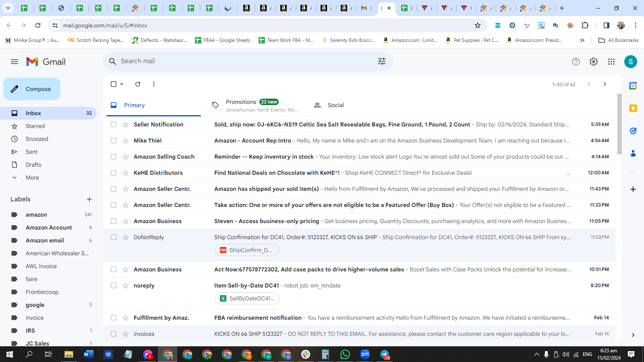
Task: Reload the page in Chrome
Action: tap(38, 25)
